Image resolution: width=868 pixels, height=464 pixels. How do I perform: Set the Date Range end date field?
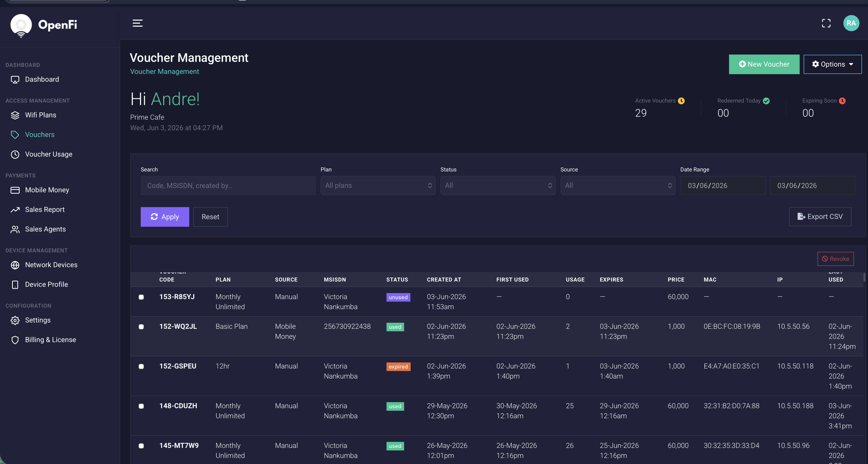pyautogui.click(x=812, y=185)
